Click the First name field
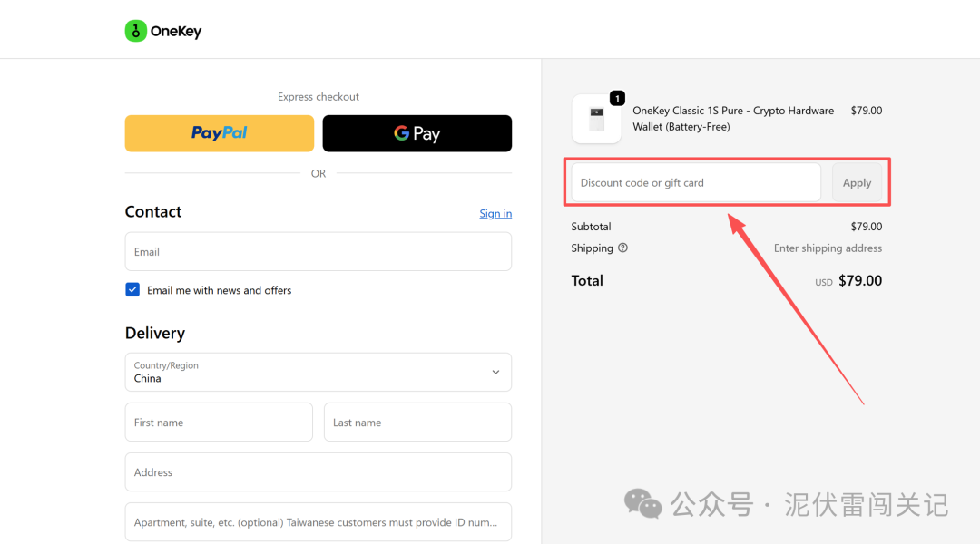Screen dimensions: 980x544 [219, 423]
